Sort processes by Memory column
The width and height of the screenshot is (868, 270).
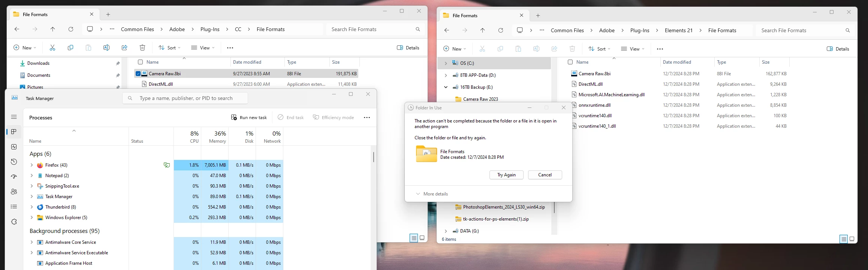[x=215, y=137]
